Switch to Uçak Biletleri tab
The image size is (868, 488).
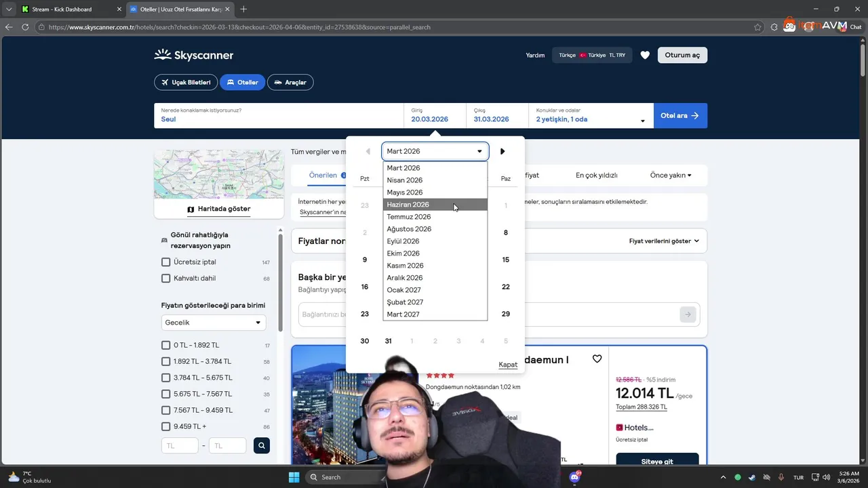coord(185,82)
